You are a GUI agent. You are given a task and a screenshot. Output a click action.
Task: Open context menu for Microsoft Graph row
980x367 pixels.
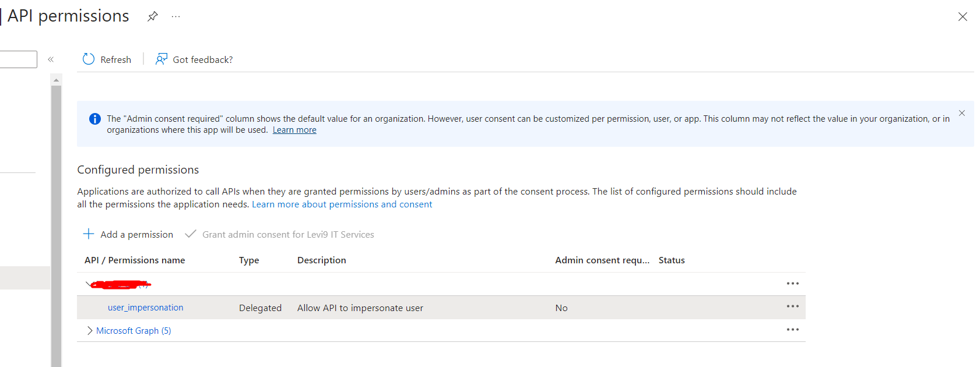tap(792, 329)
